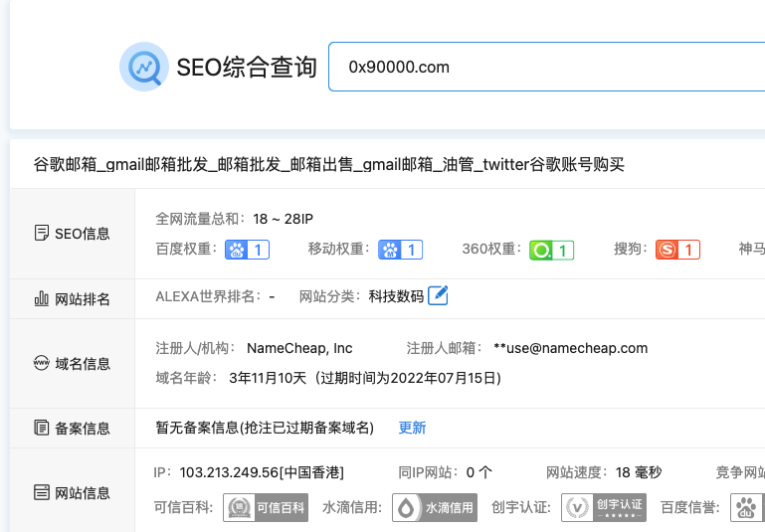
Task: Click the 搜狗 orange weight badge
Action: (677, 250)
